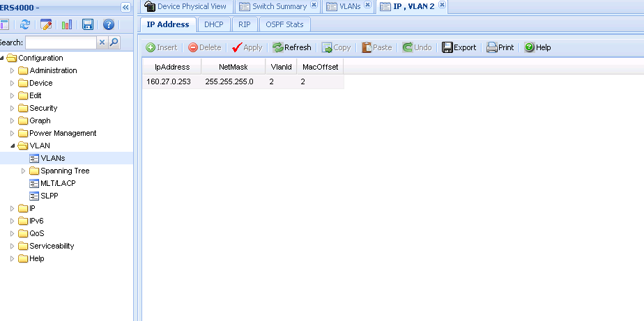
Task: Open the bar chart graph icon
Action: 66,24
